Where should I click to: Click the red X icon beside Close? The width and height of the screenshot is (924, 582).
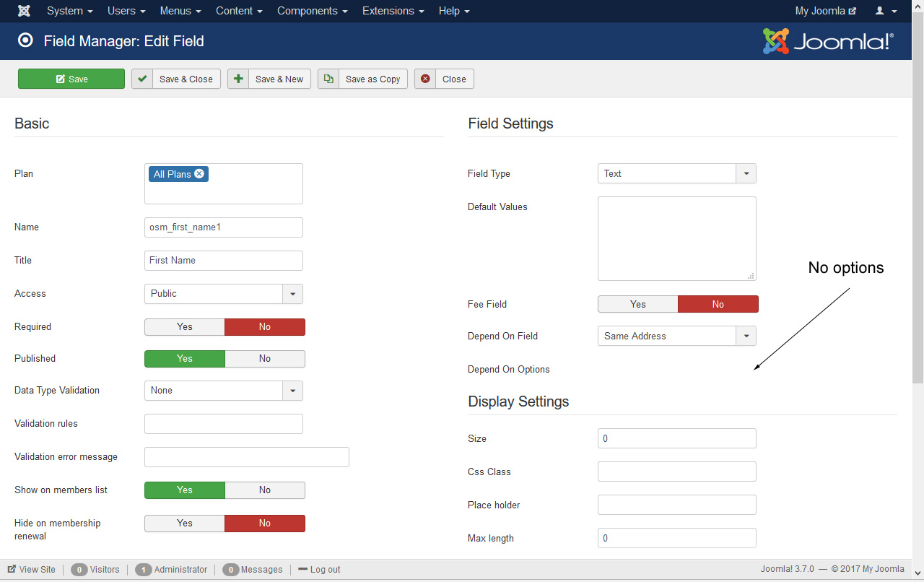(425, 79)
